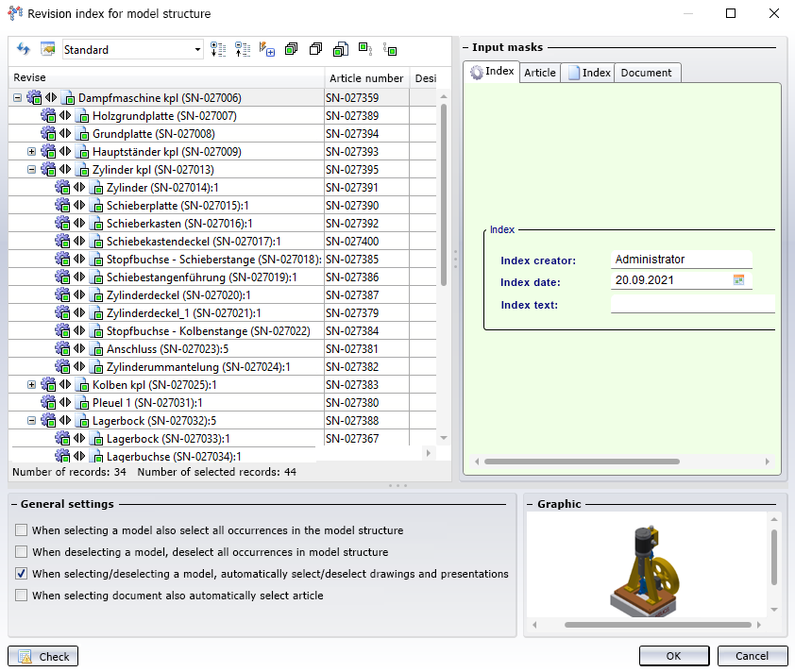Click the refresh arrows icon in the toolbar
This screenshot has height=672, width=795.
point(24,49)
